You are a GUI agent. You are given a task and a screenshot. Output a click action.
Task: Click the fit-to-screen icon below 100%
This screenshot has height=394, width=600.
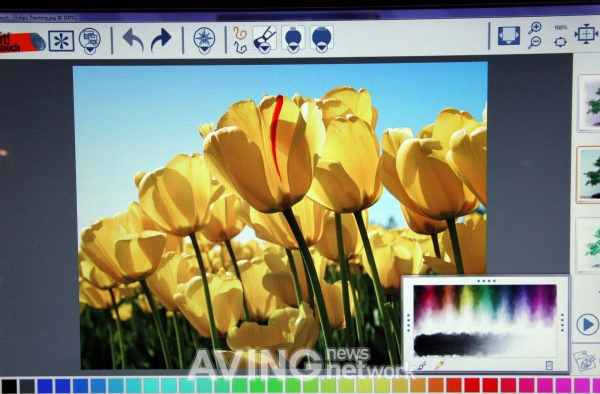[x=560, y=42]
